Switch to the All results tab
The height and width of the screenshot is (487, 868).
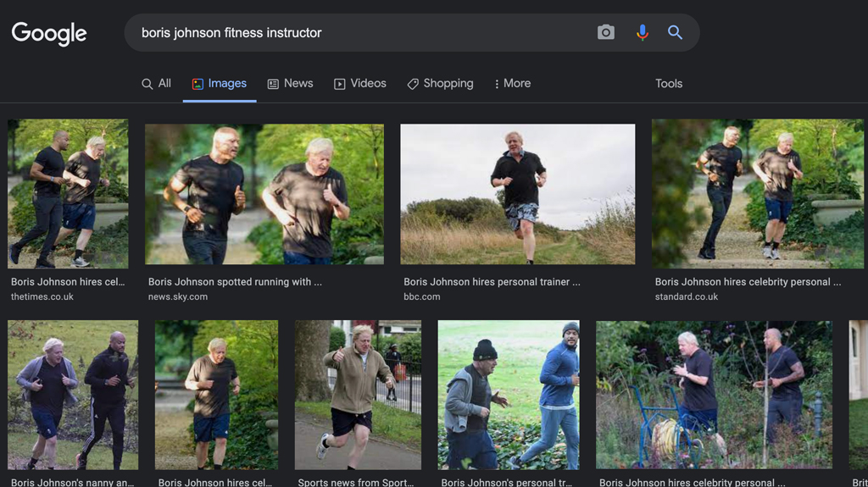click(157, 83)
